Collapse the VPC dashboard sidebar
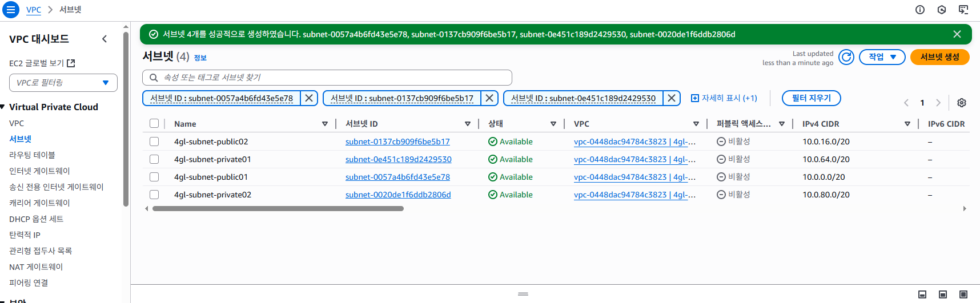The width and height of the screenshot is (980, 303). click(104, 39)
